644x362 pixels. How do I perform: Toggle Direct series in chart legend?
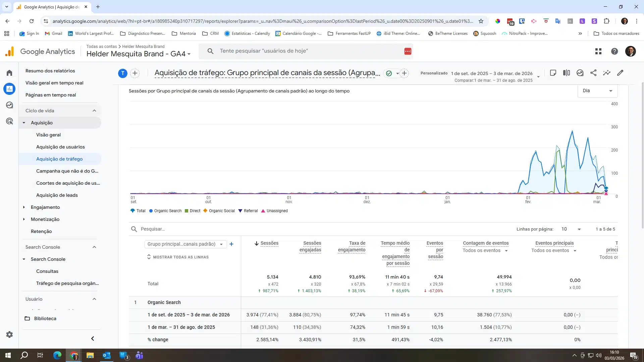pos(193,211)
